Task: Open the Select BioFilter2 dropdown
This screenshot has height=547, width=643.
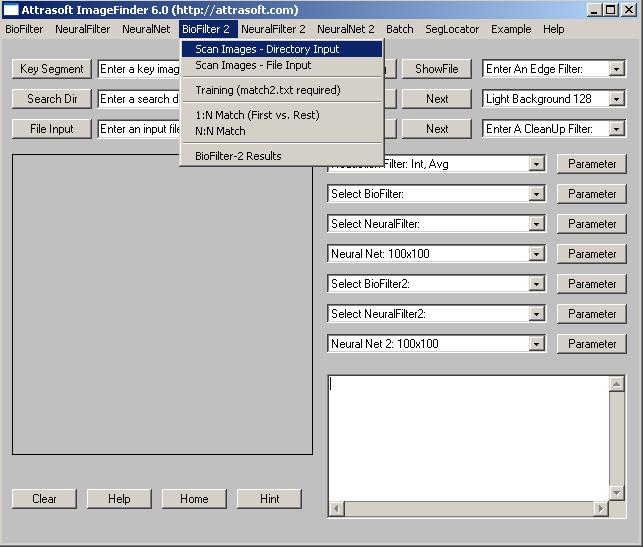Action: [537, 284]
